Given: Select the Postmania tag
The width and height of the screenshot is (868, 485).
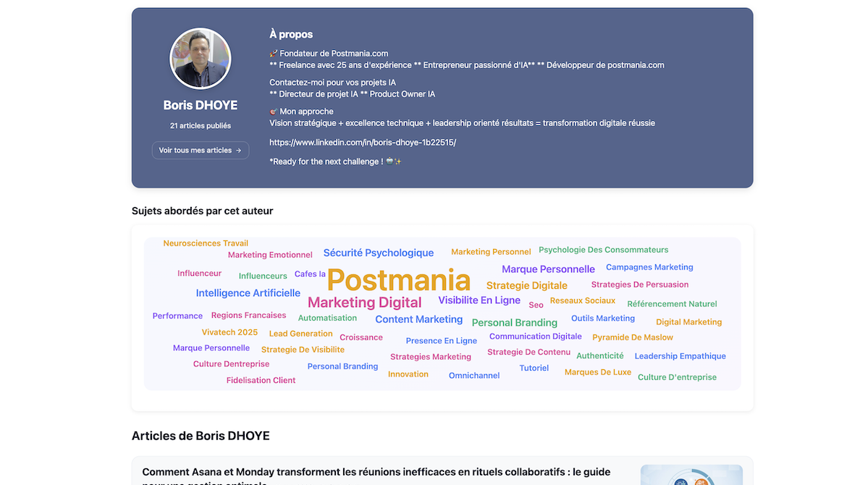Looking at the screenshot, I should point(399,280).
